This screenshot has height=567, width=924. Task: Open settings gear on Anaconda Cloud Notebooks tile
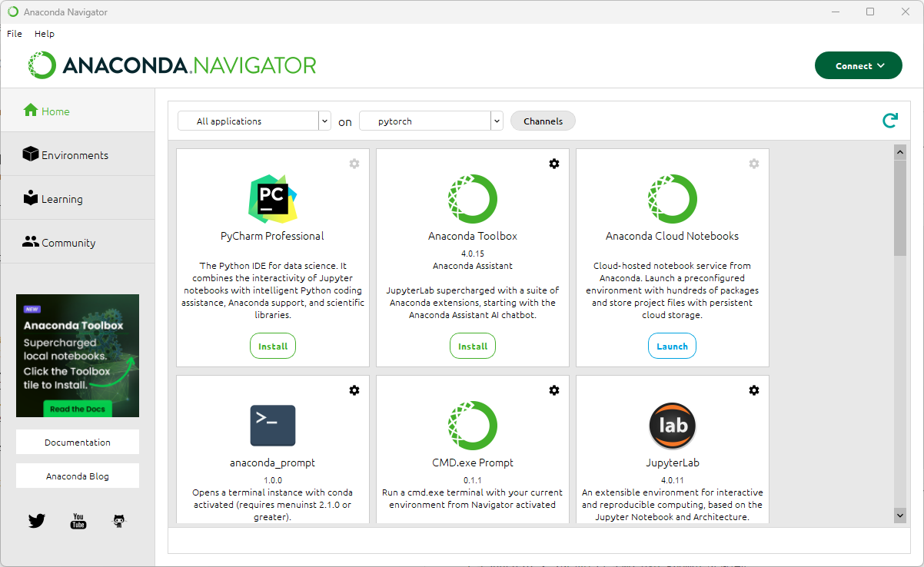pos(754,164)
